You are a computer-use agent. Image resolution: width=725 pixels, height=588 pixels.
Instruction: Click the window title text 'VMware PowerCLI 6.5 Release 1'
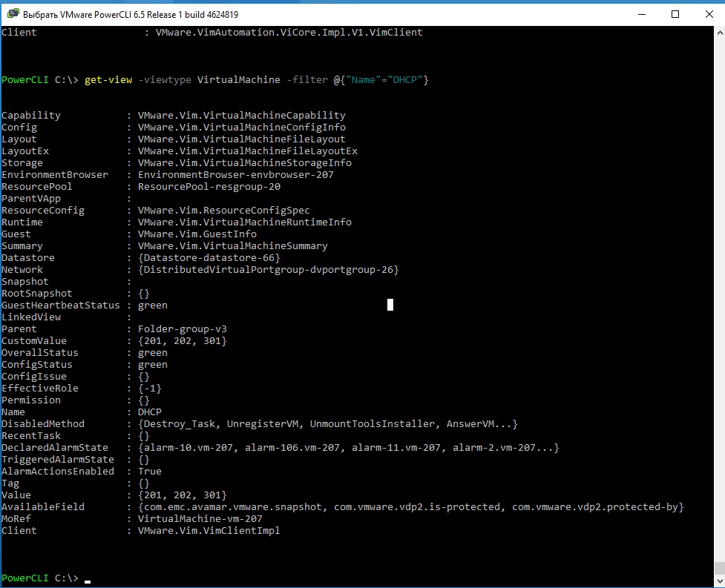click(x=122, y=14)
